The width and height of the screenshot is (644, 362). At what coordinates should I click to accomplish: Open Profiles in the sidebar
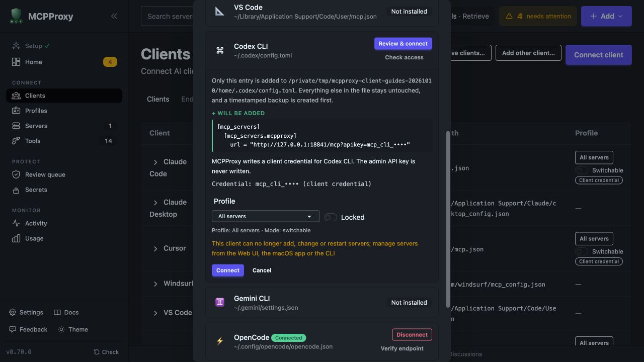pos(64,111)
